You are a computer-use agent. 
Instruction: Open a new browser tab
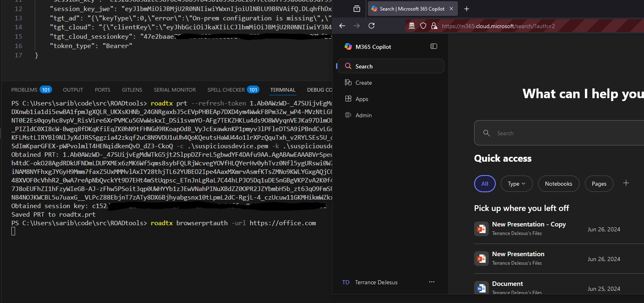tap(467, 9)
